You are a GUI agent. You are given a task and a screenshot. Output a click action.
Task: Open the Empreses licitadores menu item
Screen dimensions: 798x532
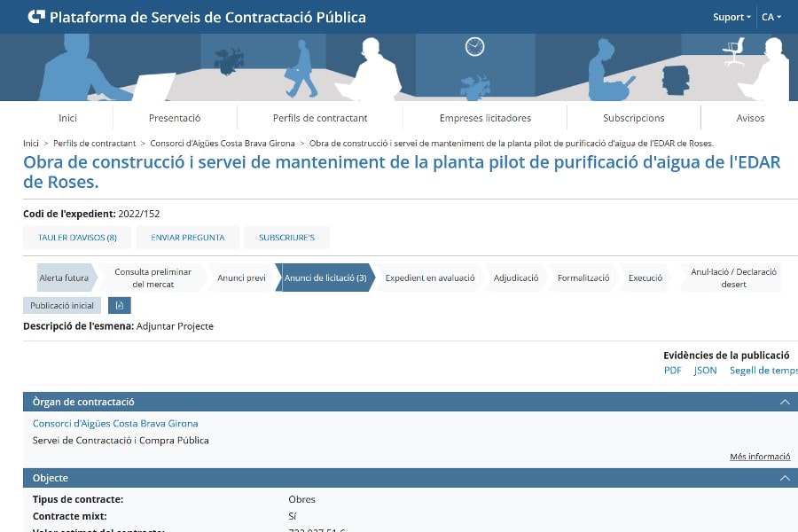pyautogui.click(x=485, y=118)
